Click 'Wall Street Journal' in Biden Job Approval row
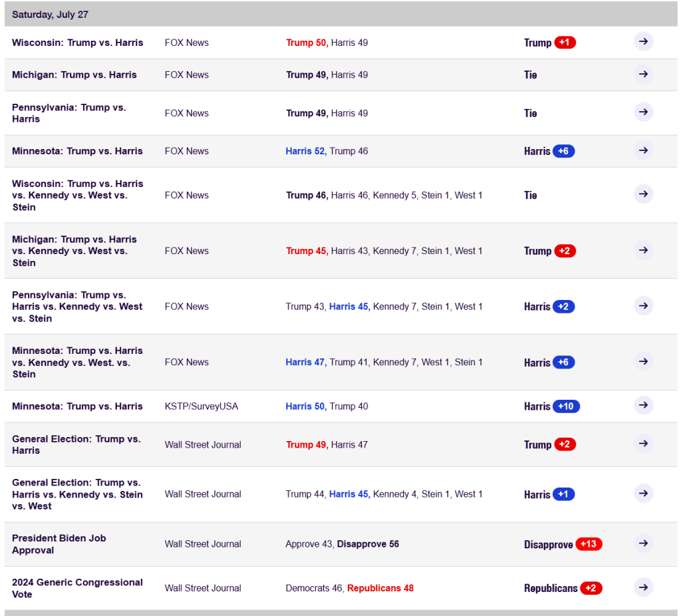Screen dimensions: 681x616 203,544
